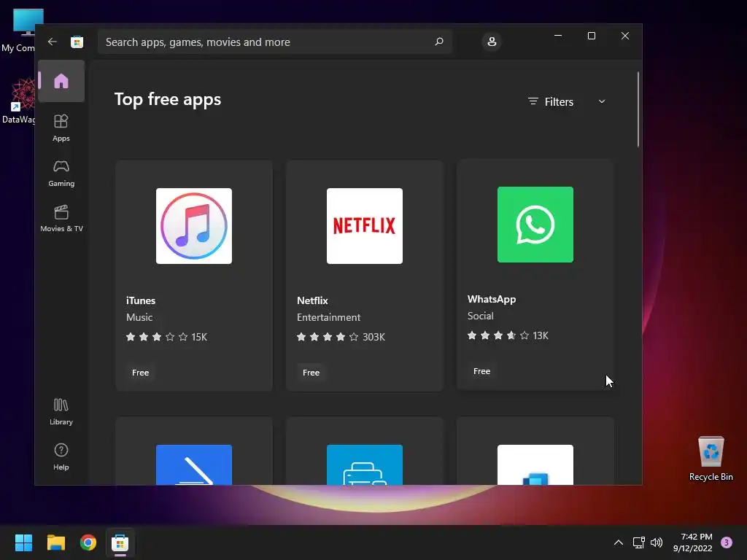The height and width of the screenshot is (560, 747).
Task: Click the Top free apps heading
Action: point(168,99)
